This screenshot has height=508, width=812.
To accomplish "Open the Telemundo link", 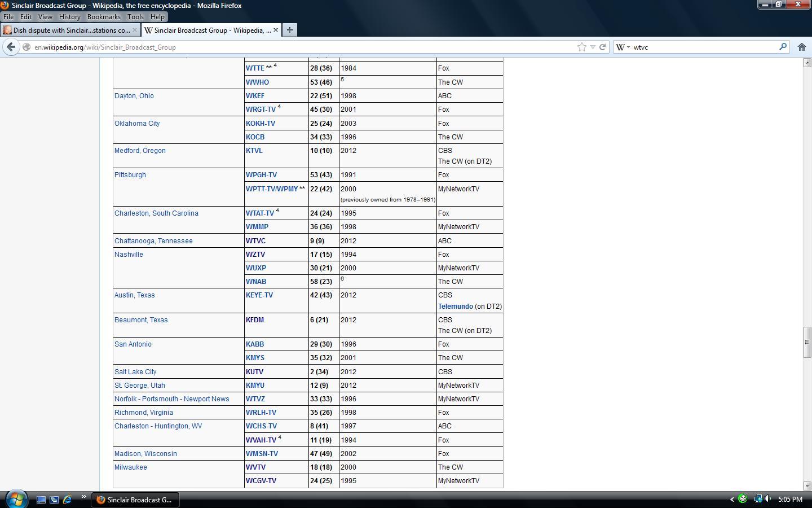I will point(456,306).
